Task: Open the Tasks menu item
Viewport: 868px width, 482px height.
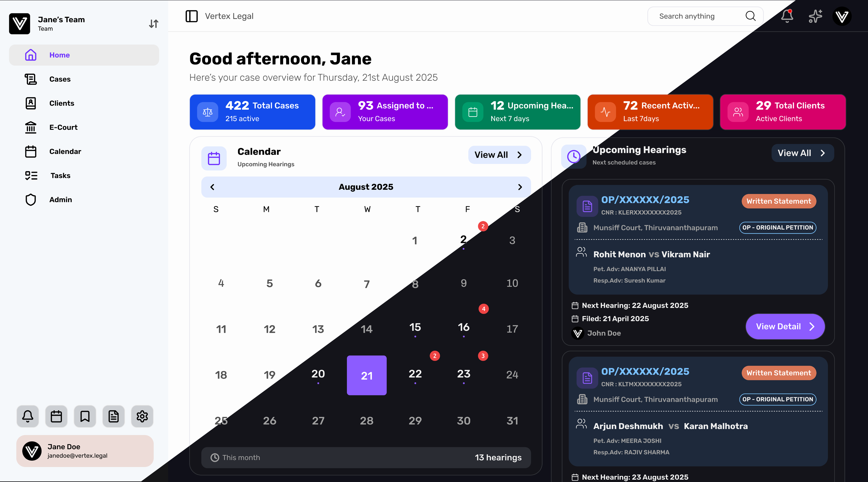Action: pyautogui.click(x=60, y=176)
